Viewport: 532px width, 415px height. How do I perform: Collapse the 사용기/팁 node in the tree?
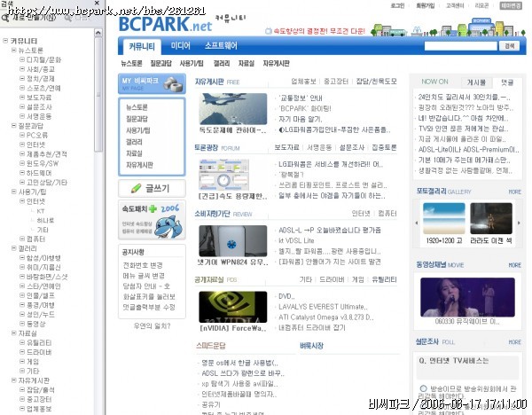click(13, 192)
